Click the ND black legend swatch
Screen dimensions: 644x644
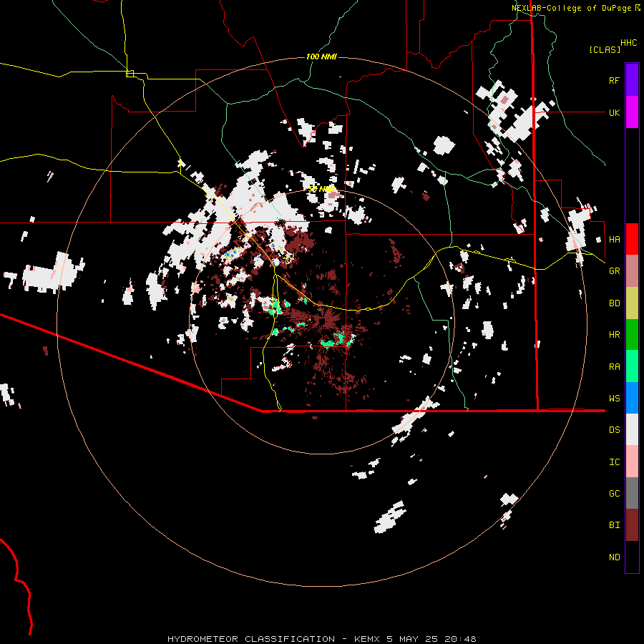coord(632,557)
